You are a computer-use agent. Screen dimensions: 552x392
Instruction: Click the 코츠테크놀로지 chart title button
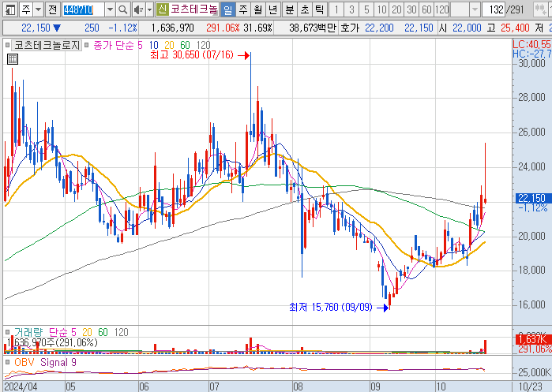47,46
